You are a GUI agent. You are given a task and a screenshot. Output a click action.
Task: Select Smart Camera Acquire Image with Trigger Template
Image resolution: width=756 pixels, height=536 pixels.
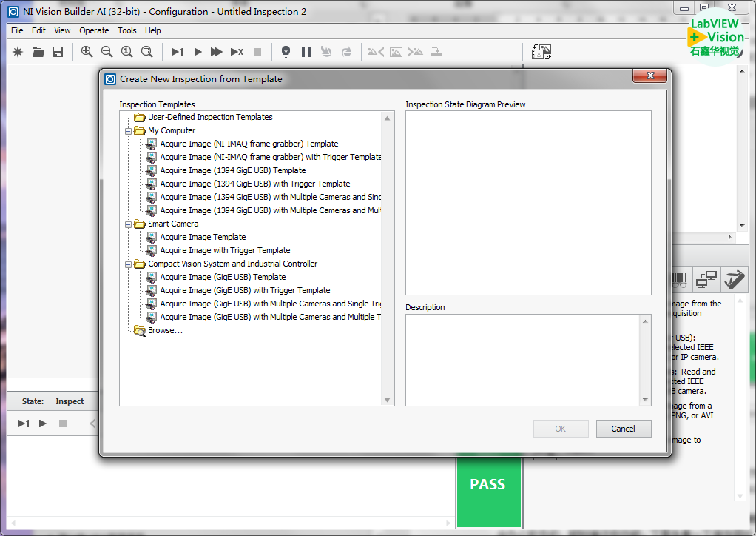click(x=225, y=250)
